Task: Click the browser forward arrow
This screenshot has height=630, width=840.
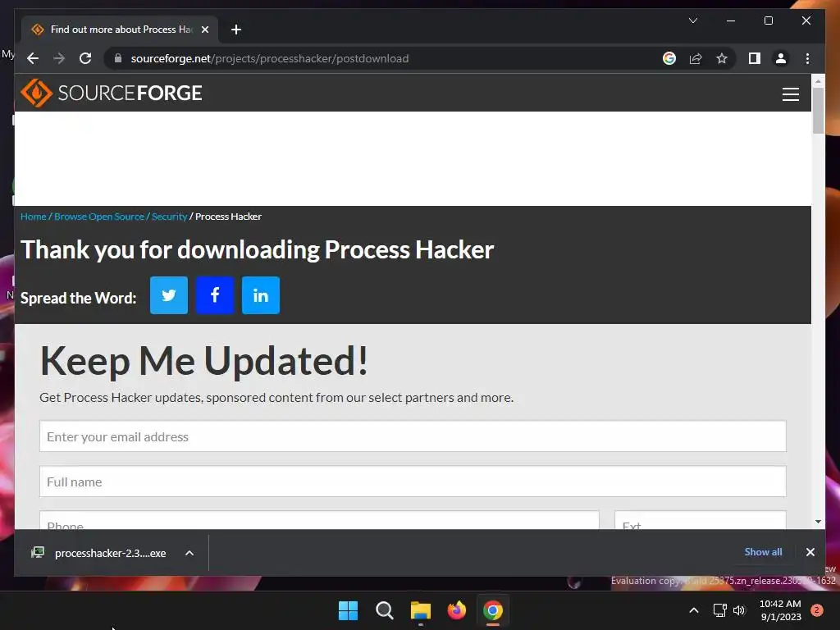Action: [59, 58]
